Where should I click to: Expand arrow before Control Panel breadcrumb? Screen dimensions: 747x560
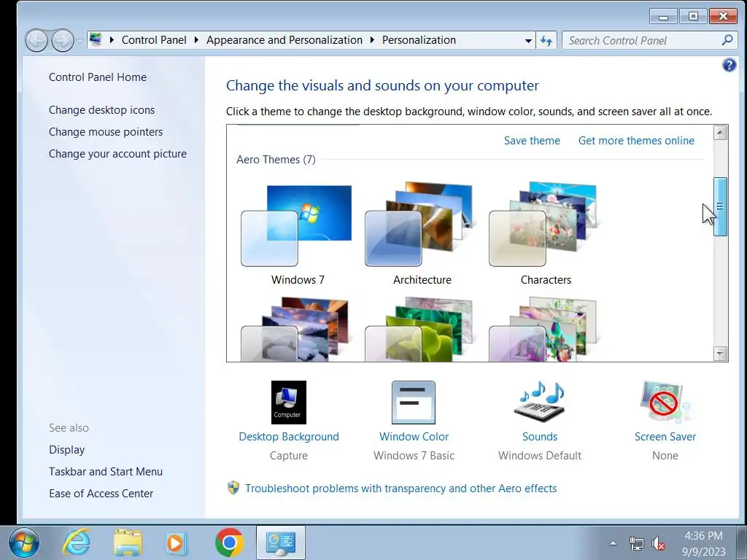tap(112, 40)
